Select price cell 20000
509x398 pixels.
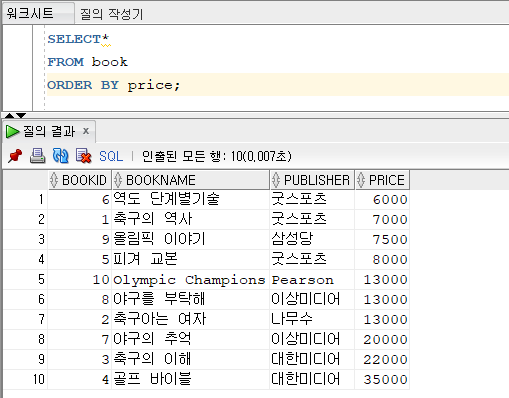point(382,339)
